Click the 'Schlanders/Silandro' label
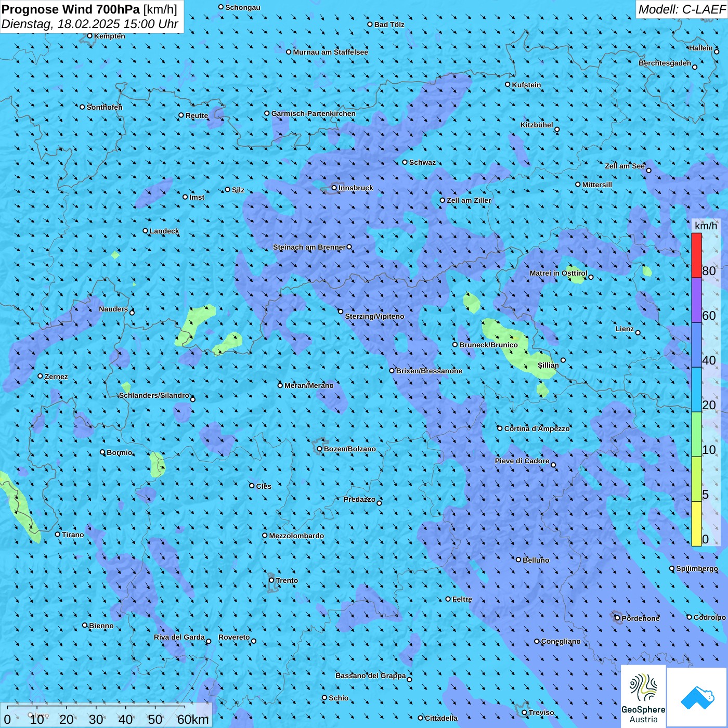This screenshot has width=728, height=728. pos(154,395)
